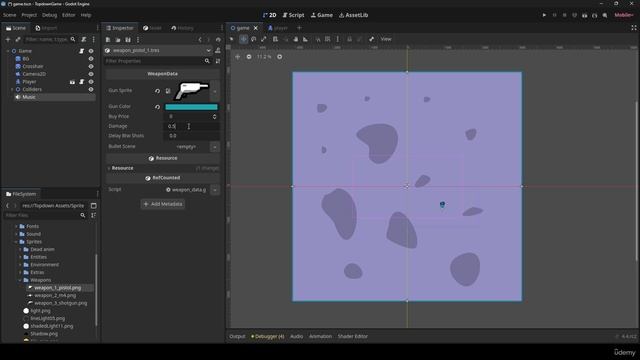Zoom out the 2D viewport
640x360 pixels.
pos(249,57)
